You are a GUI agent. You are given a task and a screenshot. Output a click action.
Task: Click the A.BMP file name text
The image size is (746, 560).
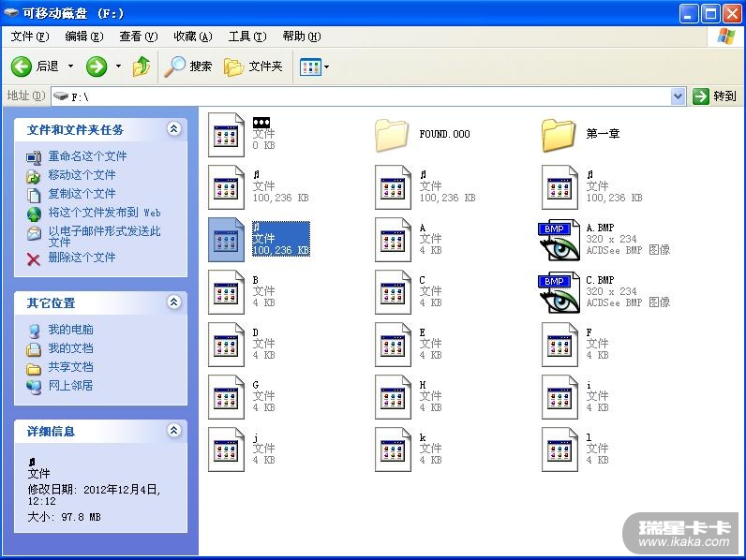[x=600, y=228]
